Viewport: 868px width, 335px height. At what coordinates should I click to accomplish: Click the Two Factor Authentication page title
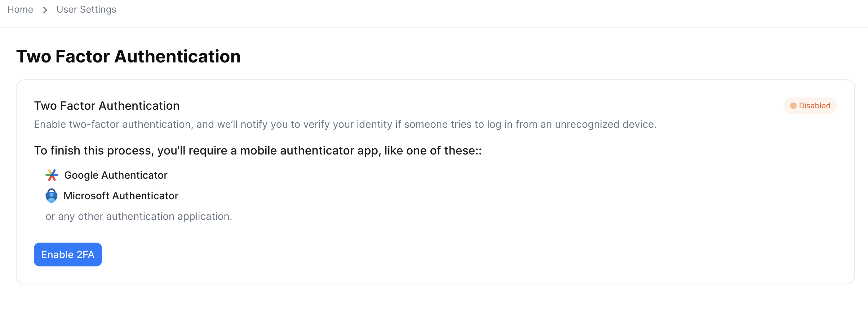[x=128, y=56]
